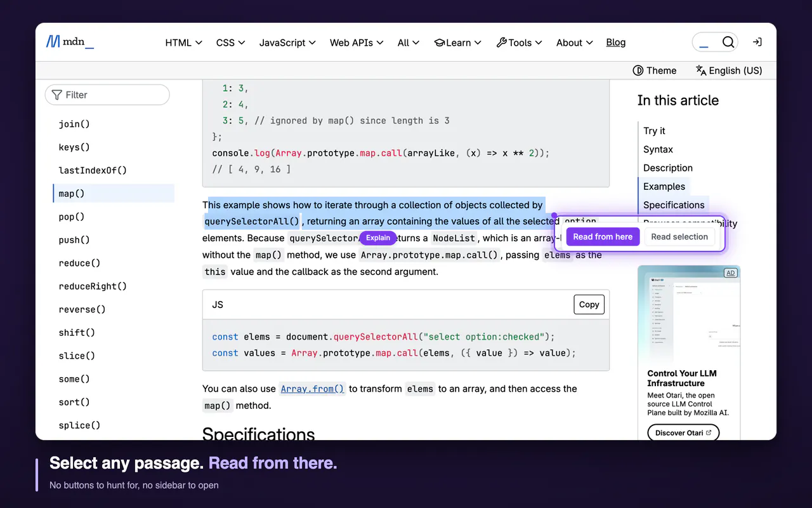
Task: Select join() in the sidebar
Action: (74, 124)
